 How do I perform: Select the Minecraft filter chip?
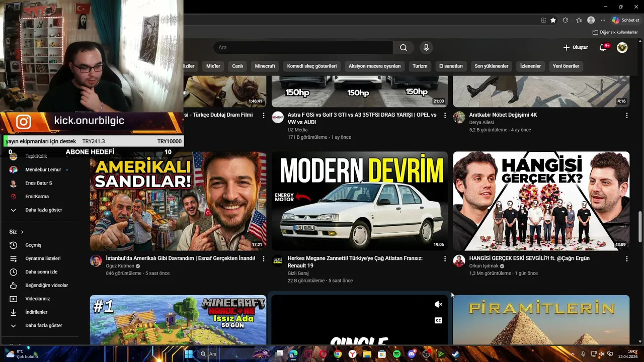point(265,66)
